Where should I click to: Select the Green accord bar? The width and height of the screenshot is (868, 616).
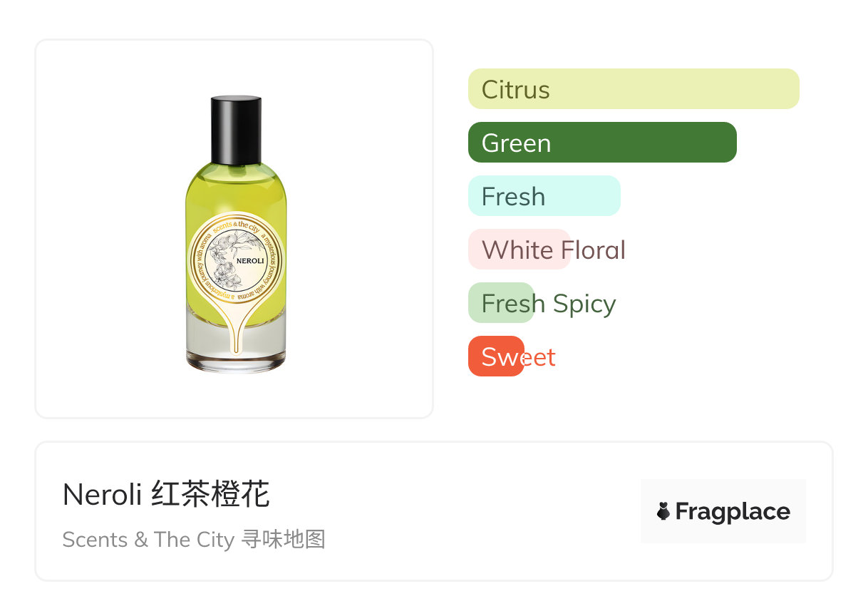click(602, 143)
